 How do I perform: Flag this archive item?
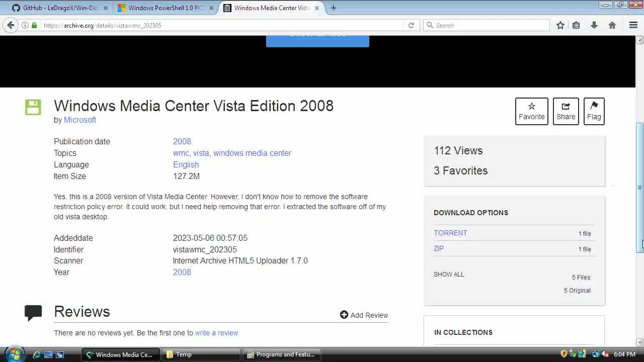[x=594, y=111]
